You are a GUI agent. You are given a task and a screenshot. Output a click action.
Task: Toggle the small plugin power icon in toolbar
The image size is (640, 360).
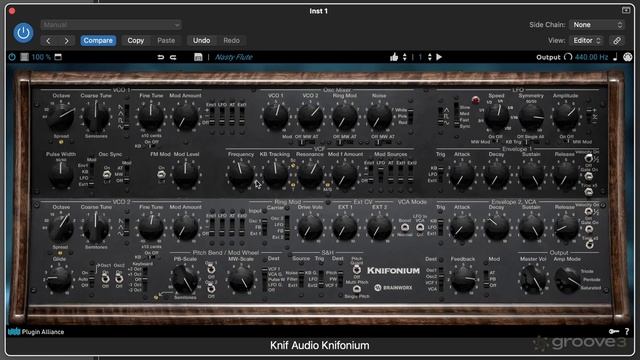[x=12, y=57]
